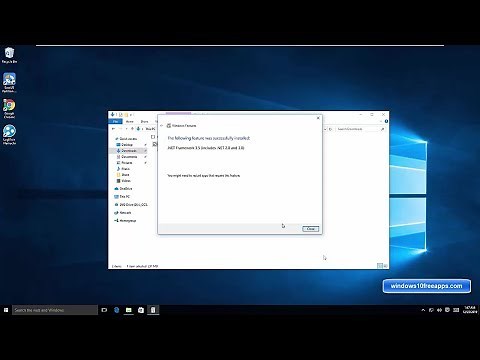The image size is (480, 360).
Task: Click the Windows Features taskbar icon
Action: pos(153,310)
